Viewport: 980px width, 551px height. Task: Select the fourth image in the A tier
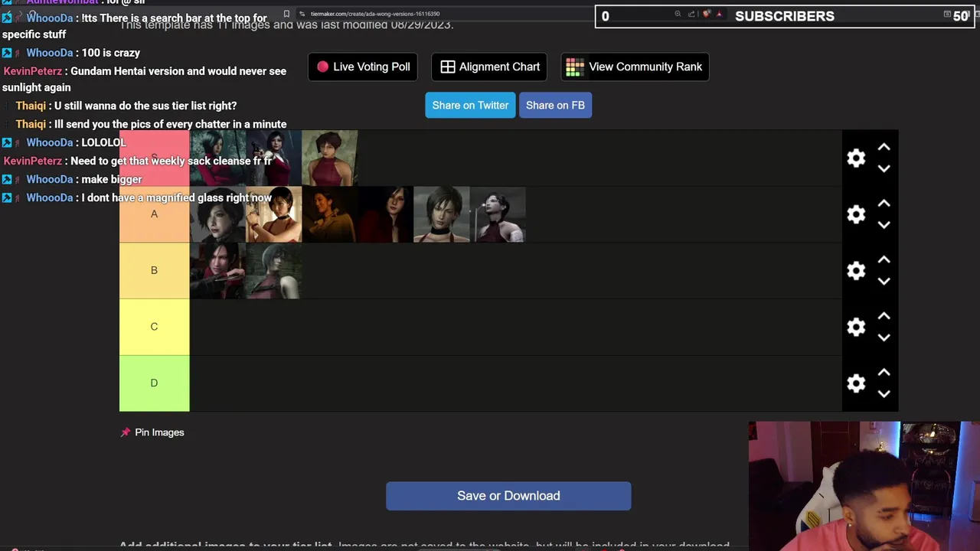pyautogui.click(x=385, y=214)
